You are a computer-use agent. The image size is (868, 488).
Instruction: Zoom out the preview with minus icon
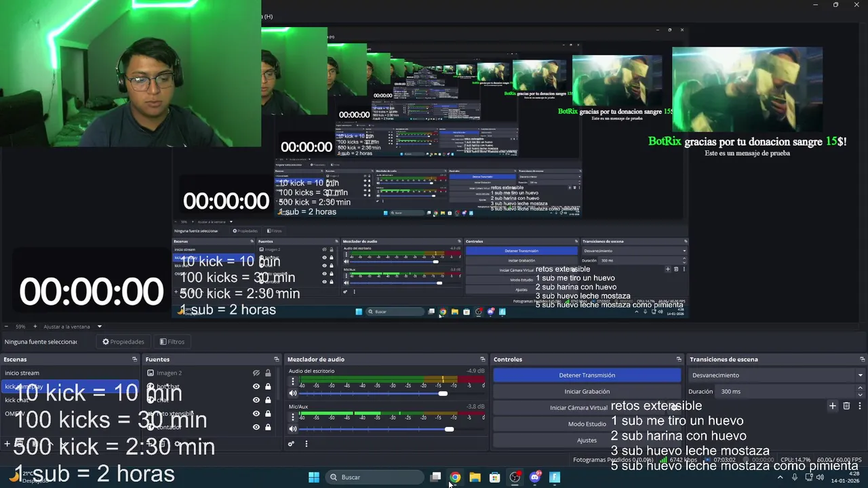click(7, 327)
